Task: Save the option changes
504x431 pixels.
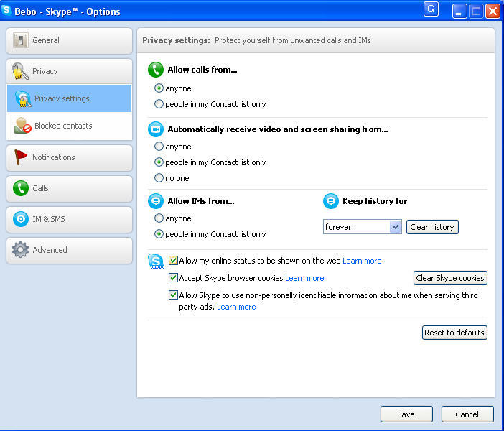Action: point(406,414)
